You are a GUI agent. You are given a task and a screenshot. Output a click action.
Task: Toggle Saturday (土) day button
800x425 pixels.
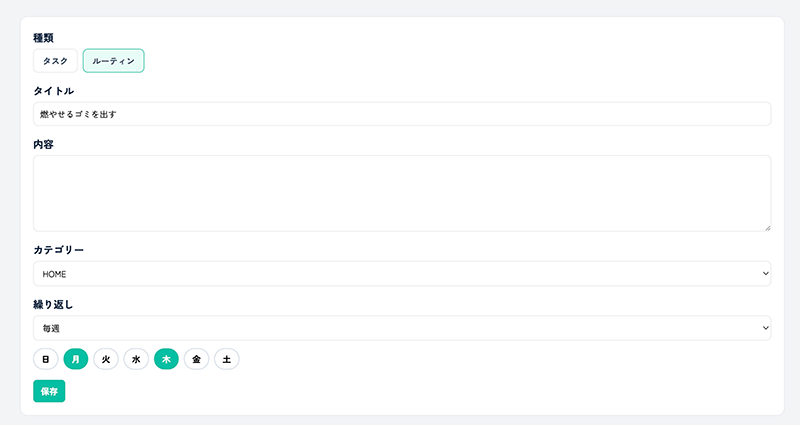click(226, 359)
